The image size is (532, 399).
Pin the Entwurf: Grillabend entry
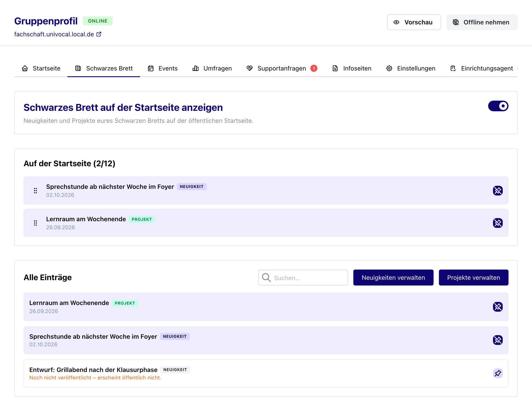[x=498, y=373]
